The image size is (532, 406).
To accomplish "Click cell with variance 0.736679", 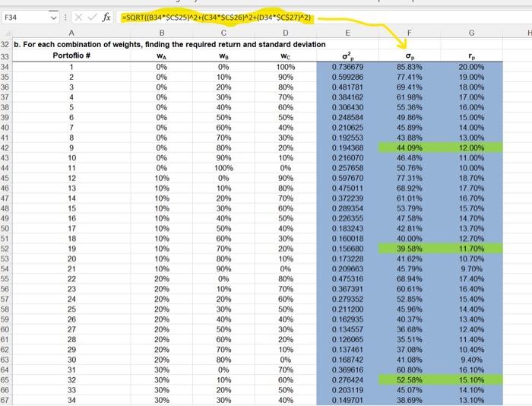I will pos(348,67).
